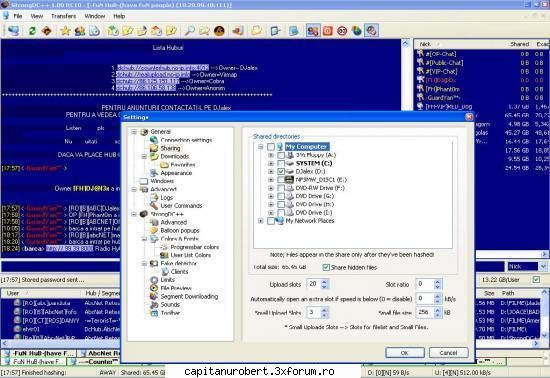Increase Upload slots with up arrow
Image resolution: width=550 pixels, height=378 pixels.
(x=324, y=282)
